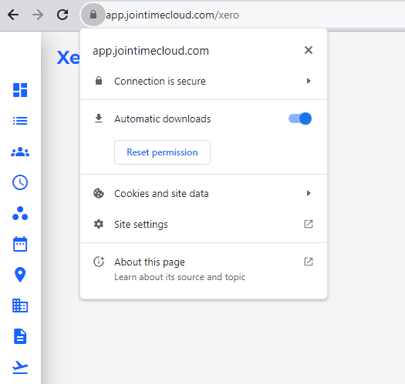
Task: Open the document sidebar icon
Action: [x=20, y=336]
